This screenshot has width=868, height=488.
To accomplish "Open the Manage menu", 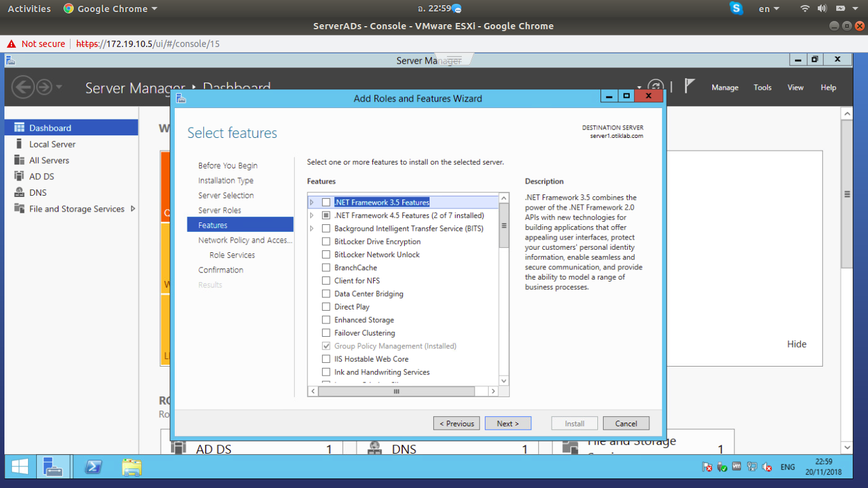I will tap(725, 88).
